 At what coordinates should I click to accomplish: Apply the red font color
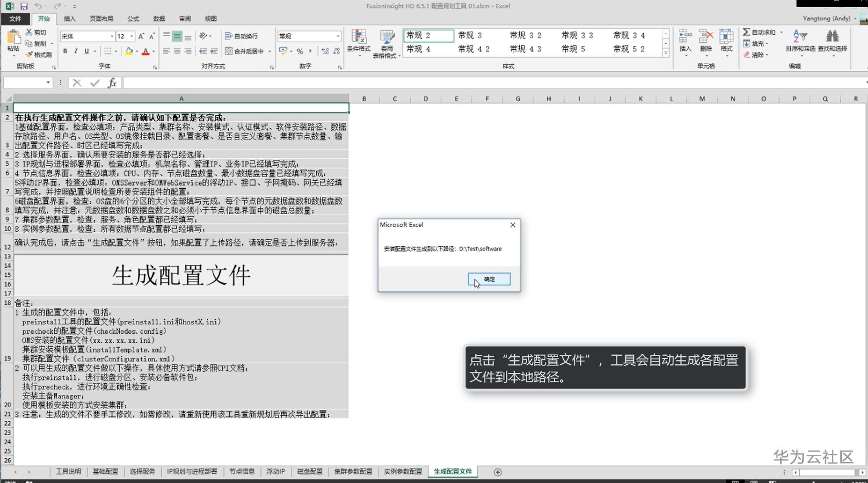tap(146, 51)
